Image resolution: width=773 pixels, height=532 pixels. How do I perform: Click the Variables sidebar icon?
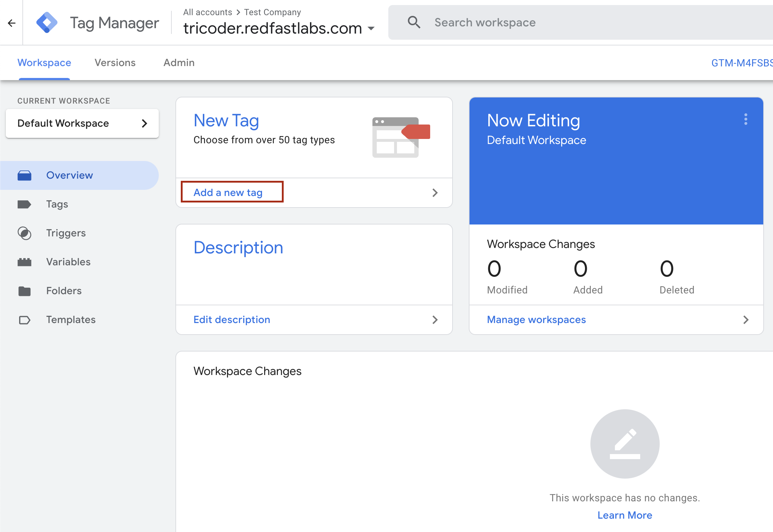[x=25, y=262]
